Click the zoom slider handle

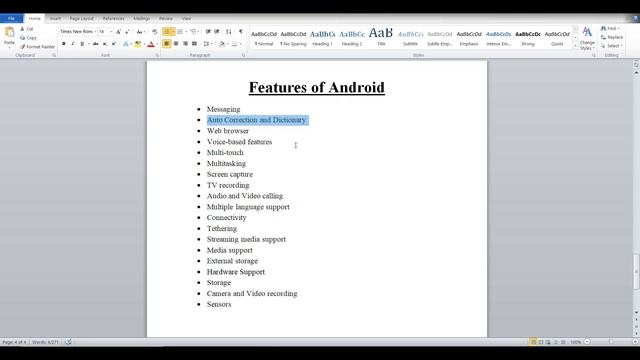pyautogui.click(x=611, y=342)
